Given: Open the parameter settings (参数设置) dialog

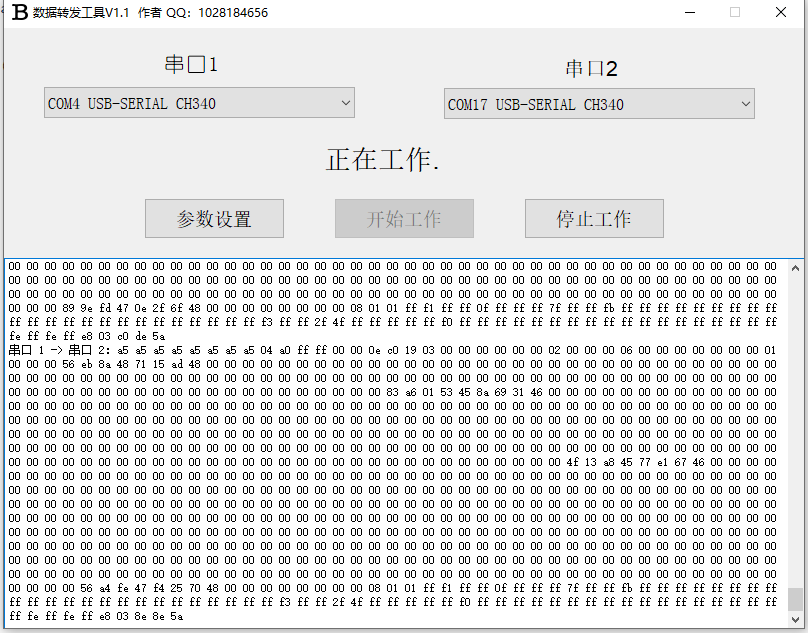Looking at the screenshot, I should click(214, 218).
